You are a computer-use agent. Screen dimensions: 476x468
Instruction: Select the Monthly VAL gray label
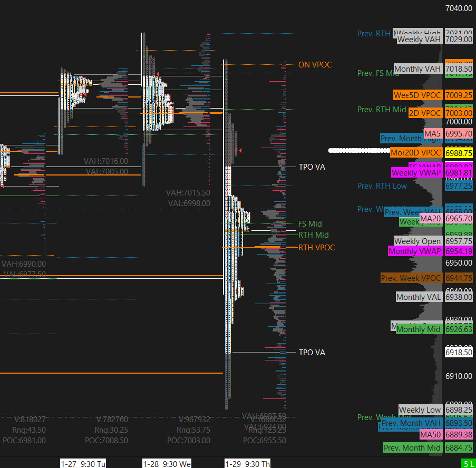[419, 297]
